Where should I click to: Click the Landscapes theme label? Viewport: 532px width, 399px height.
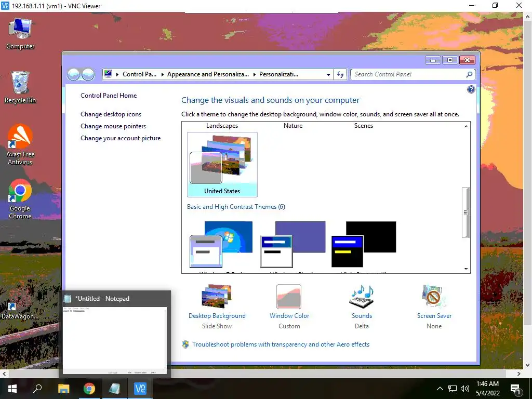(222, 126)
